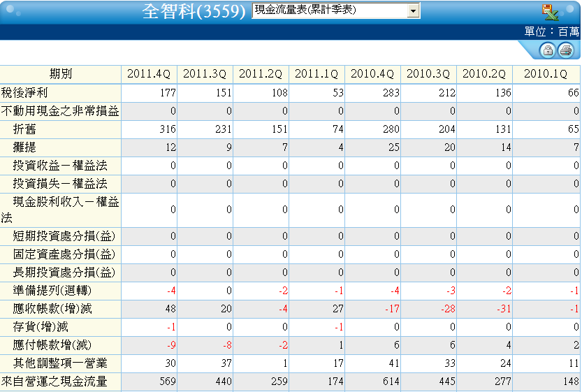This screenshot has height=392, width=582.
Task: Select the 2010.3Q column header
Action: (x=428, y=74)
